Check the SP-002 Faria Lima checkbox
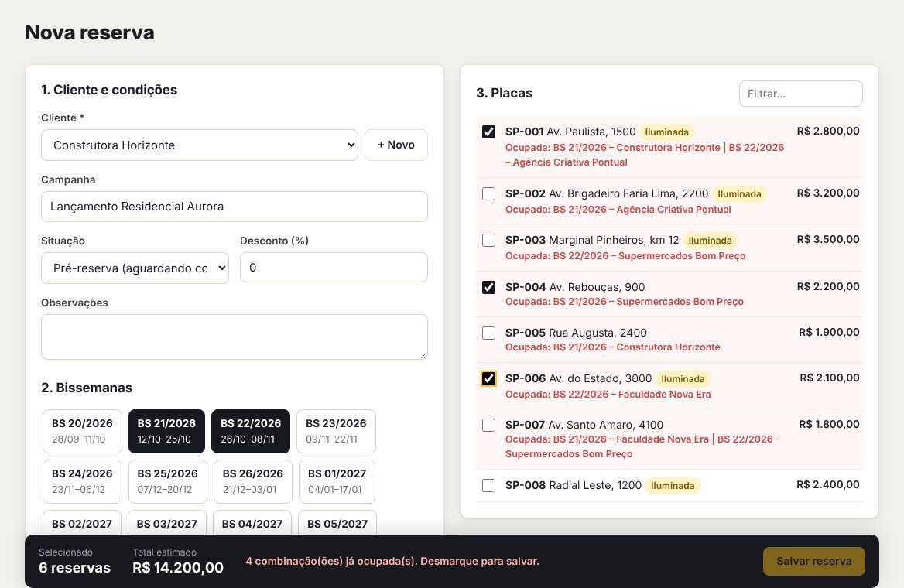 [x=488, y=193]
